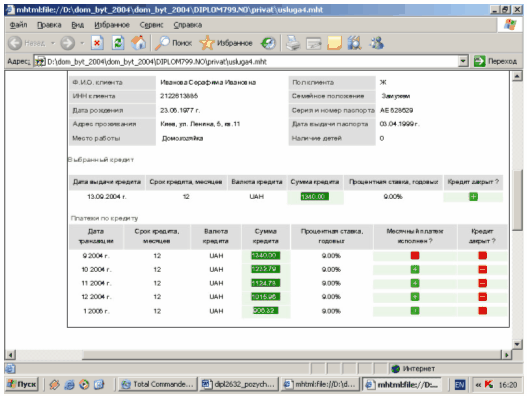Click the highlighted 1340.00 loan amount cell
This screenshot has height=396, width=527.
[x=315, y=197]
